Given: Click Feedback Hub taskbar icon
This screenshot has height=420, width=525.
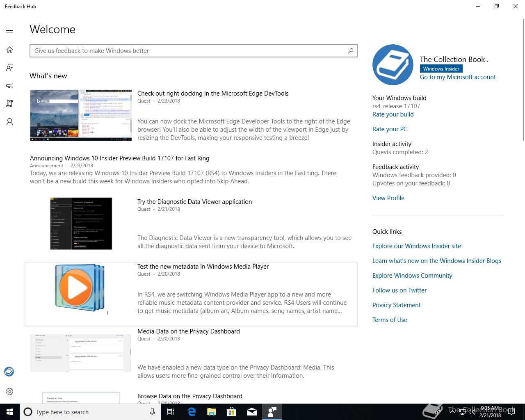Looking at the screenshot, I should (x=272, y=412).
